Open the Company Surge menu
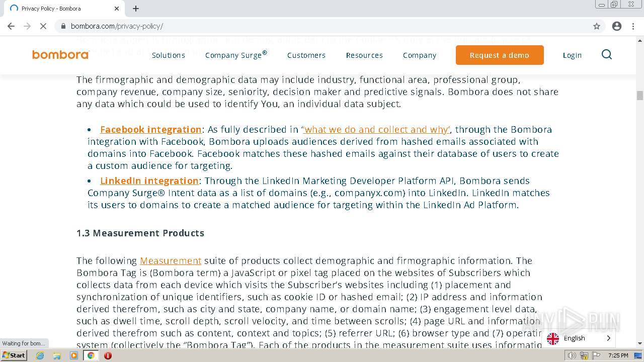Viewport: 644px width, 362px height. pyautogui.click(x=236, y=55)
